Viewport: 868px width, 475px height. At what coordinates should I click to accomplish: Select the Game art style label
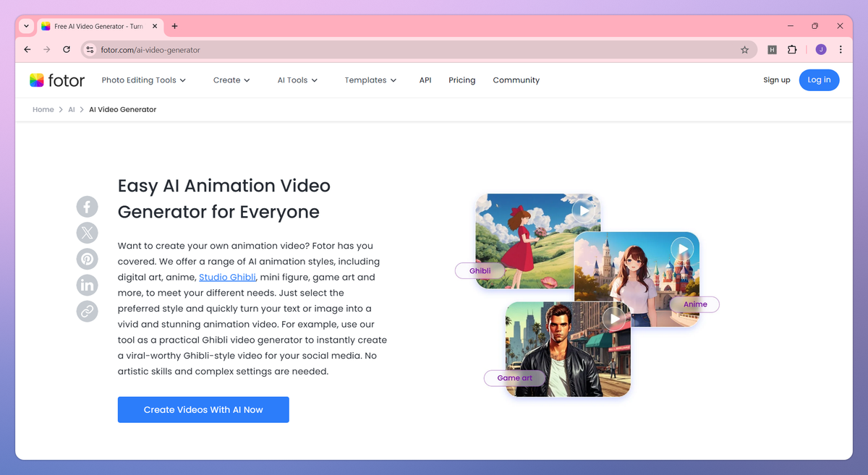[x=514, y=378]
